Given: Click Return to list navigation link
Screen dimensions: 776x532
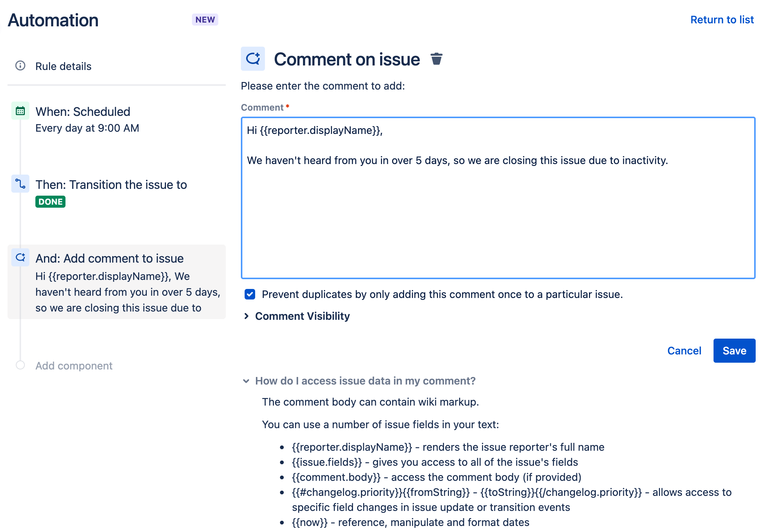Looking at the screenshot, I should pos(722,20).
